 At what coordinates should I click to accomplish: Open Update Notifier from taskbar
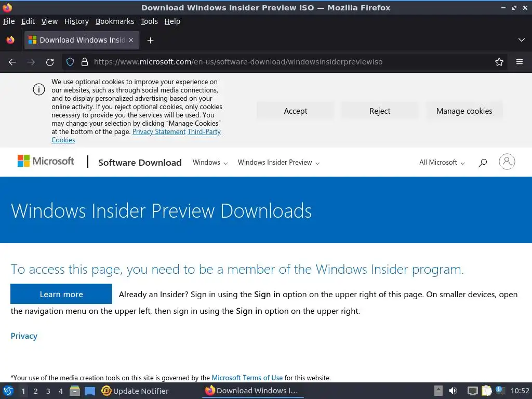point(135,391)
